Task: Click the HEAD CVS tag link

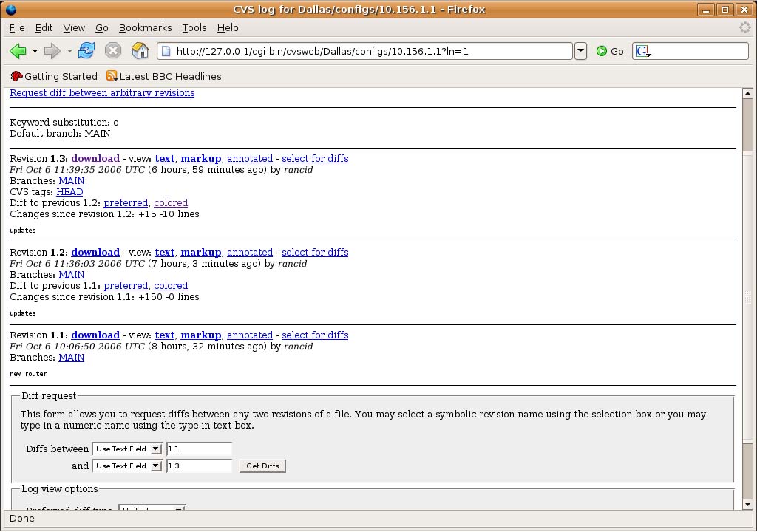Action: pyautogui.click(x=69, y=191)
